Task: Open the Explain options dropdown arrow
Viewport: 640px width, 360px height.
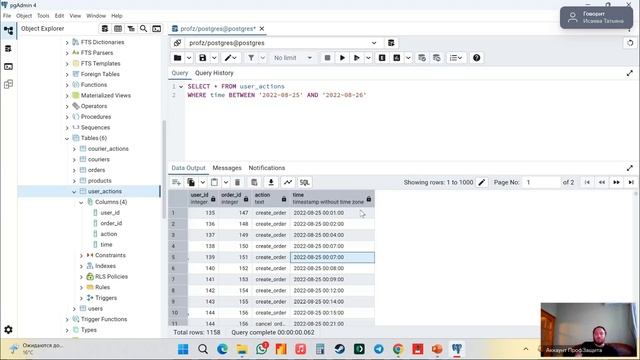Action: 408,58
